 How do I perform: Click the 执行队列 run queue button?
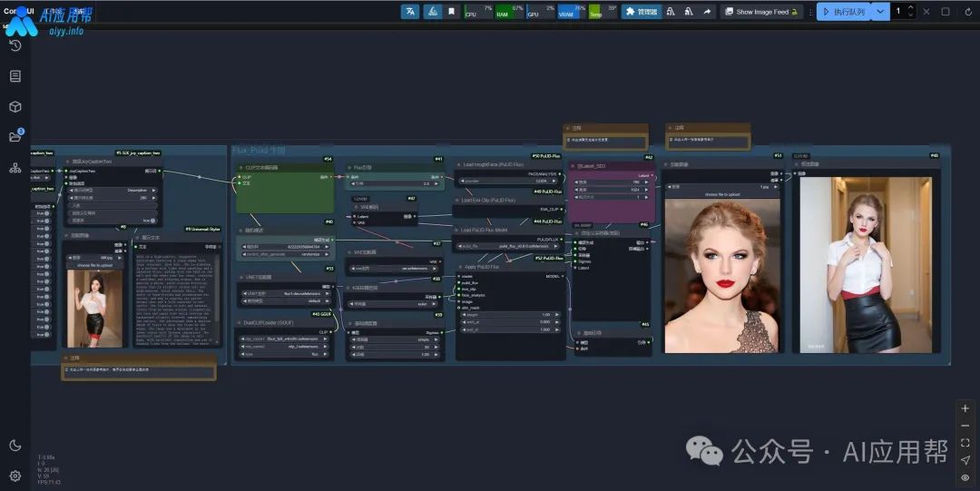[844, 11]
